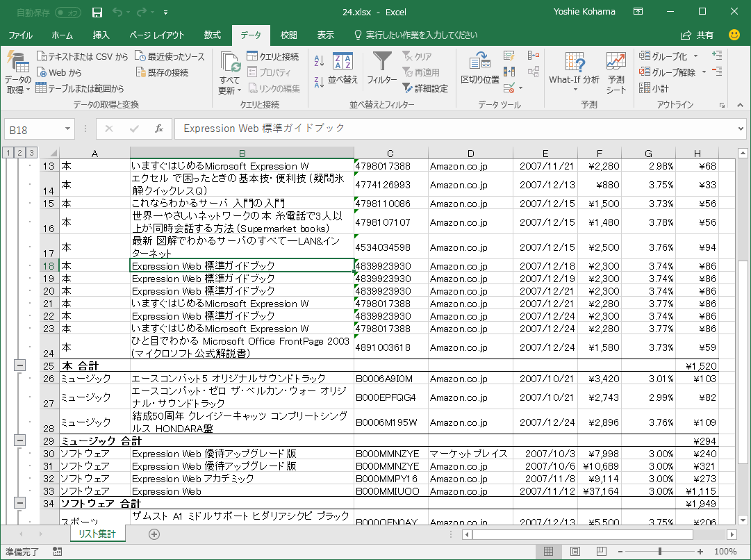Show outline level 2 button
This screenshot has width=751, height=560.
click(19, 153)
